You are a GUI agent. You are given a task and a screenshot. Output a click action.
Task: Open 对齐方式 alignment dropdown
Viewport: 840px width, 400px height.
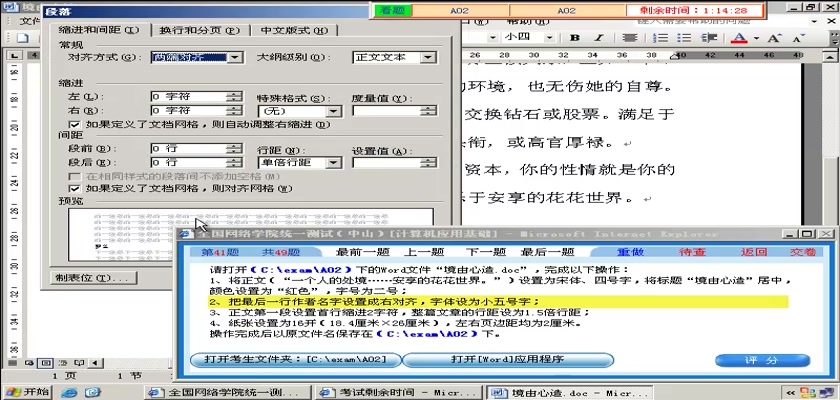click(x=236, y=57)
